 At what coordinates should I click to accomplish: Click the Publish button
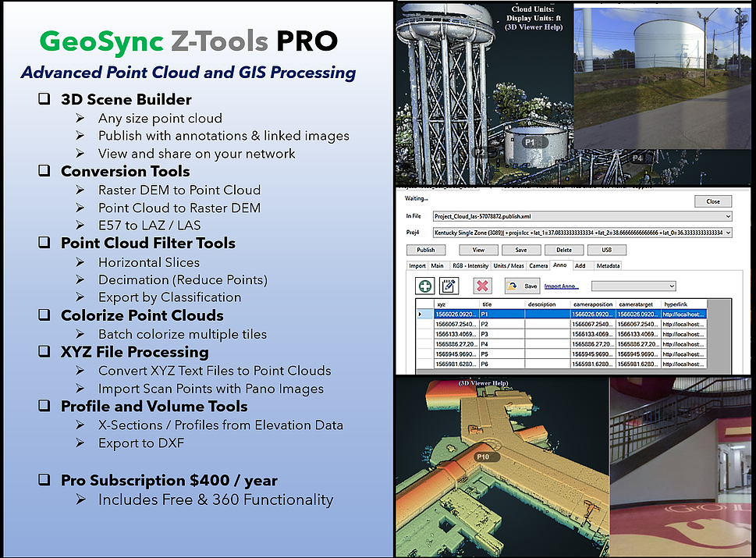pos(426,250)
